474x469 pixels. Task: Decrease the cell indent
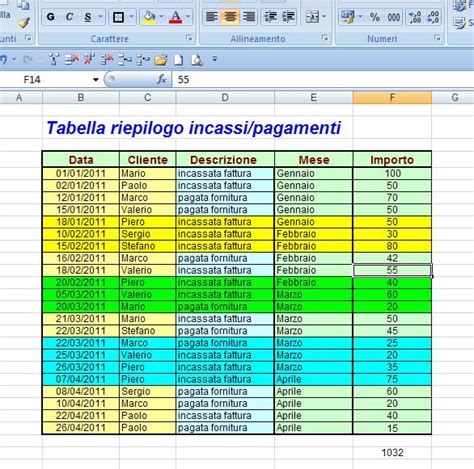[x=270, y=17]
